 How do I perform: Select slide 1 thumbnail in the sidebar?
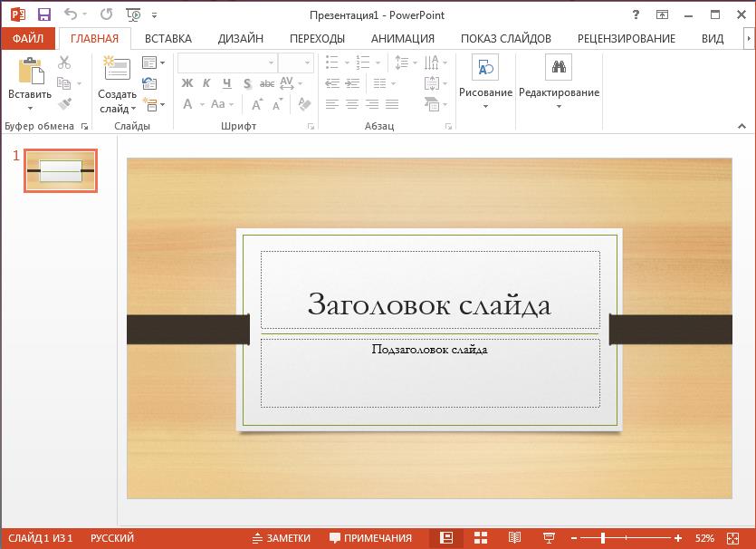coord(60,170)
